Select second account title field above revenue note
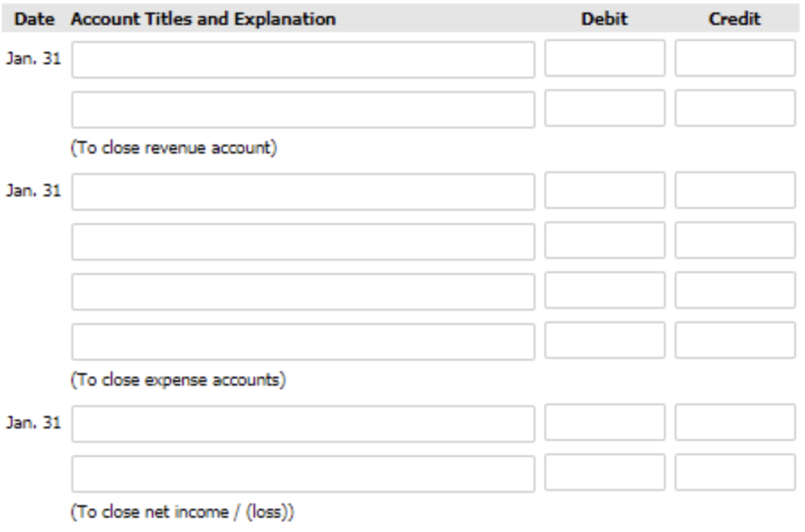Viewport: 805px width, 532px height. pyautogui.click(x=303, y=108)
